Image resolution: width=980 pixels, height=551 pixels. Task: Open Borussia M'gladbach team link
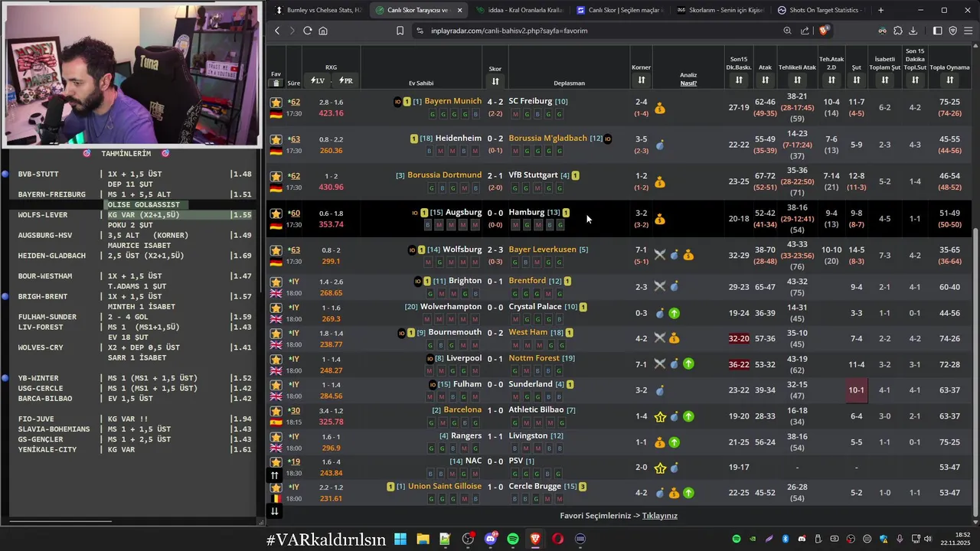pyautogui.click(x=547, y=139)
